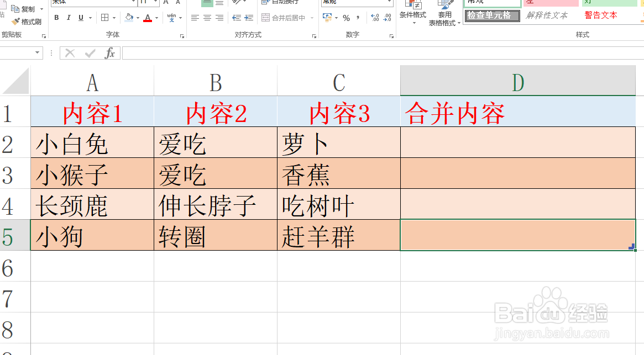
Task: Open the Insert Function fx dialog
Action: 110,53
